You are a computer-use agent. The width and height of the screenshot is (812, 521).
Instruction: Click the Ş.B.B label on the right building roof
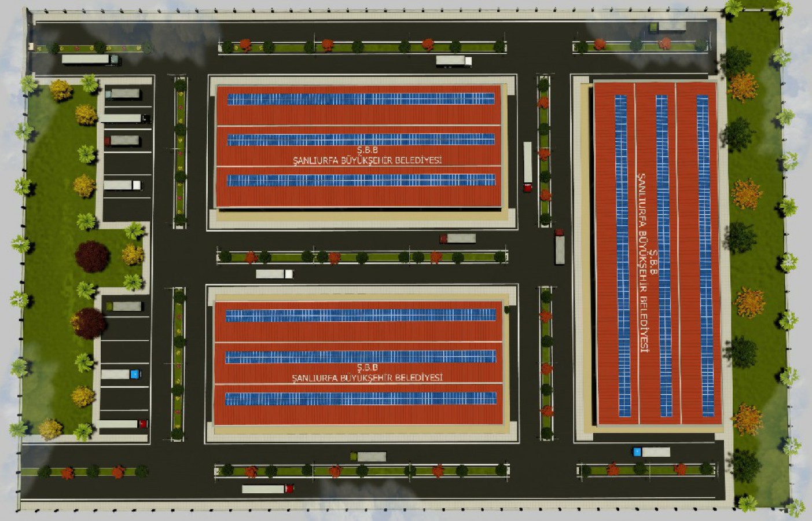click(x=653, y=262)
